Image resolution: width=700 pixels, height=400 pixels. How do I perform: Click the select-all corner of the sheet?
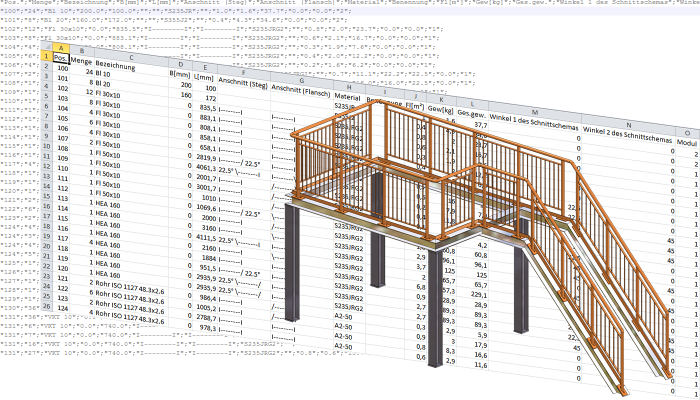[x=45, y=46]
